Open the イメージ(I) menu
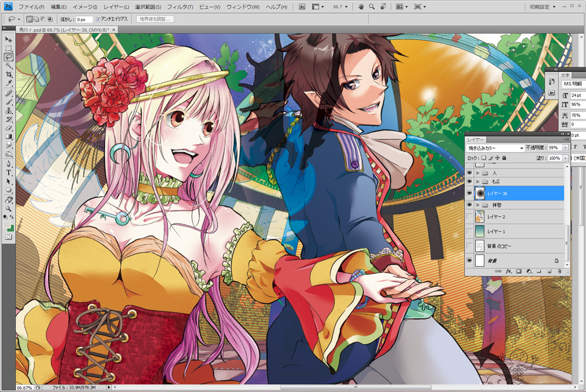This screenshot has height=392, width=586. (x=85, y=6)
